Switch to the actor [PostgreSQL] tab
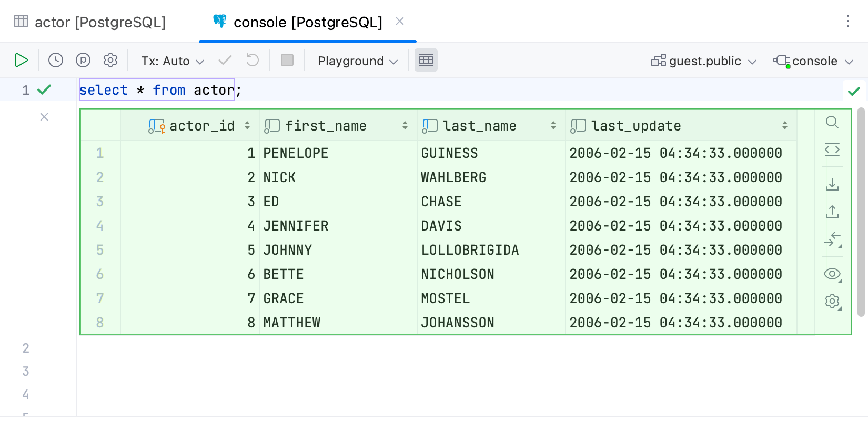 pyautogui.click(x=89, y=22)
